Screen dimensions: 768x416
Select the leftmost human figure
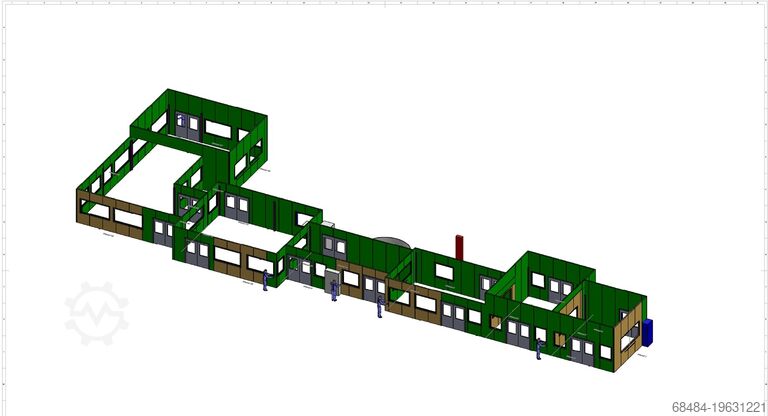click(265, 279)
